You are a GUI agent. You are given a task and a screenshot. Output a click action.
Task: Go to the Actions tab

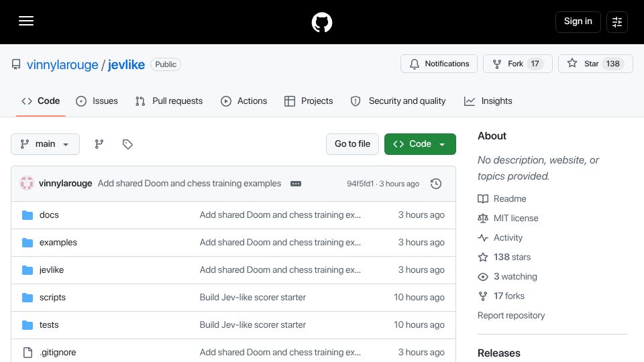pyautogui.click(x=244, y=101)
